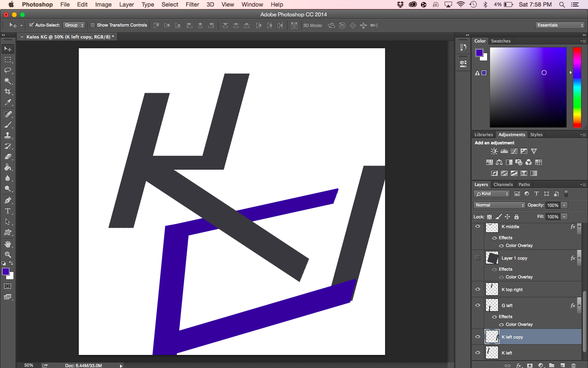Viewport: 588px width, 368px height.
Task: Click the Levels adjustment icon
Action: [x=504, y=151]
